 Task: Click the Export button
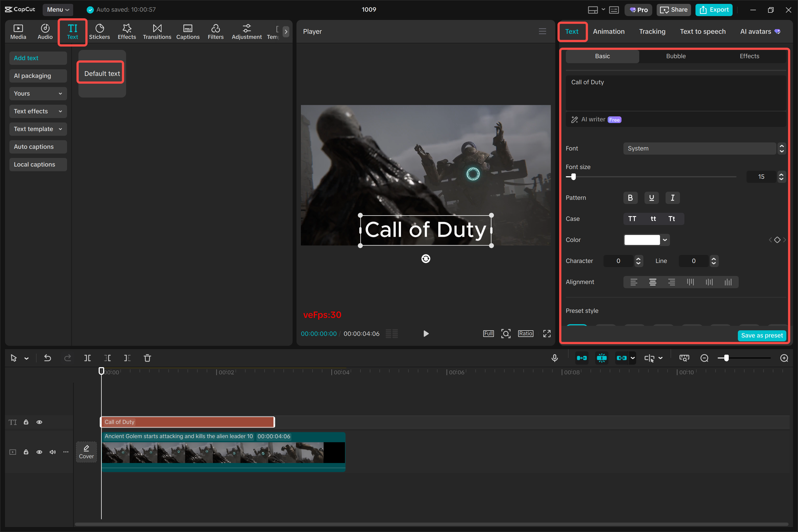pyautogui.click(x=714, y=10)
